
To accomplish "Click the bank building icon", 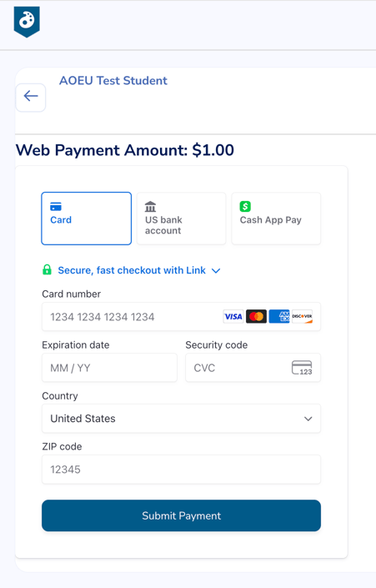I will click(x=150, y=207).
